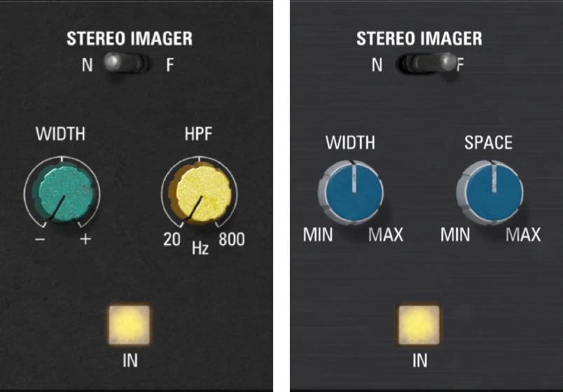Click the blue WIDTH knob in right panel
This screenshot has width=563, height=392.
tap(351, 192)
